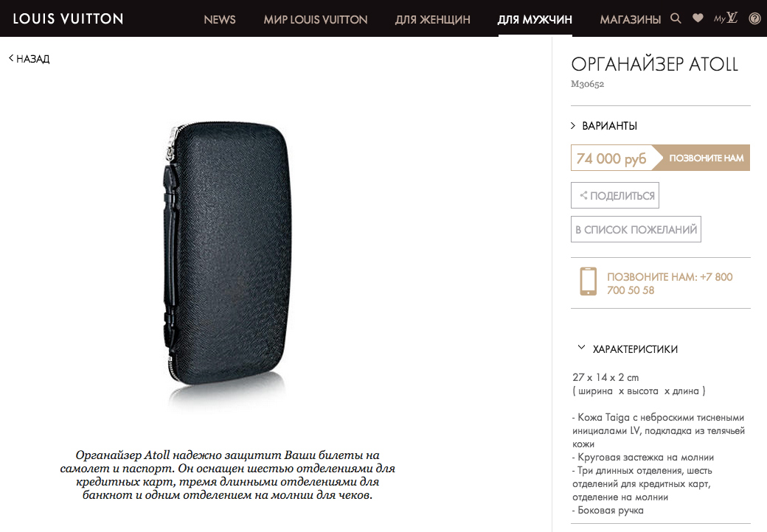Open the Магазины menu item
The width and height of the screenshot is (767, 532).
pyautogui.click(x=630, y=20)
